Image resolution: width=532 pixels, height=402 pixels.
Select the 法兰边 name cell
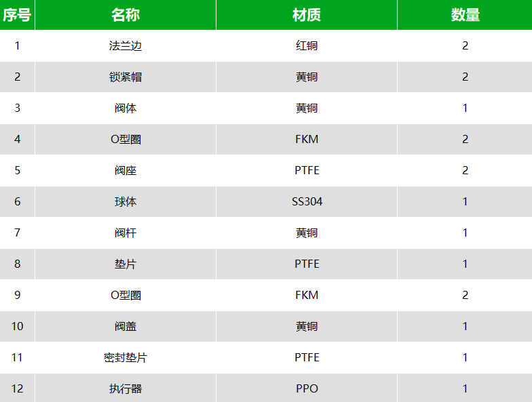pyautogui.click(x=126, y=46)
